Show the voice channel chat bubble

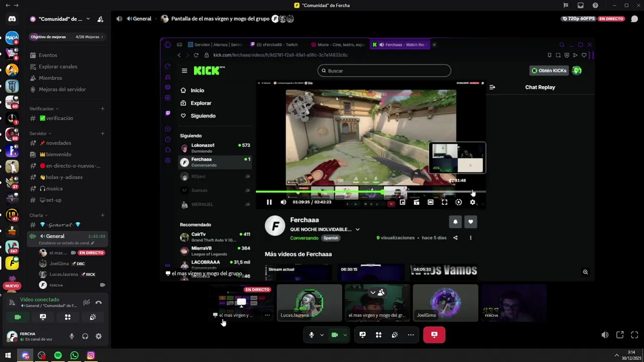634,19
